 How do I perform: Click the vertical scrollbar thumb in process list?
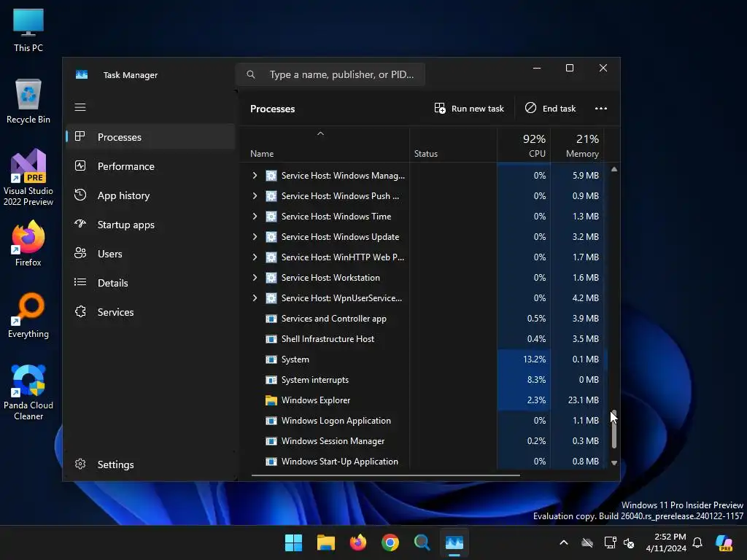(614, 429)
